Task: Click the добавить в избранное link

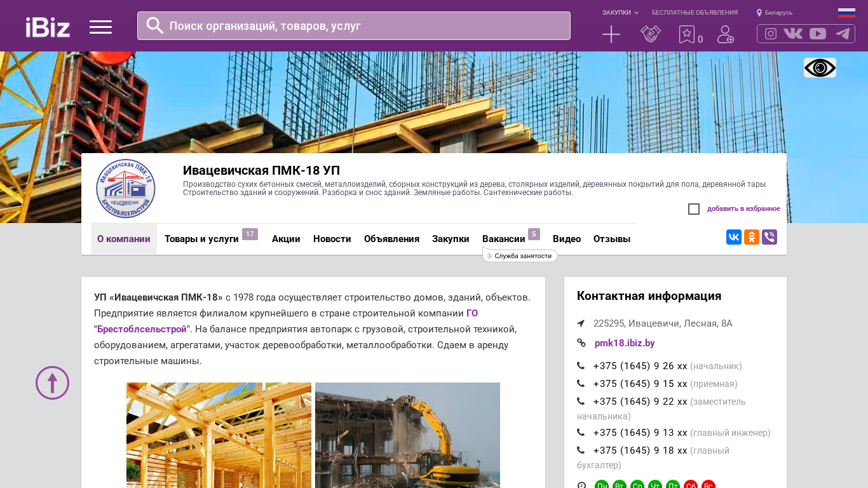Action: pyautogui.click(x=743, y=209)
